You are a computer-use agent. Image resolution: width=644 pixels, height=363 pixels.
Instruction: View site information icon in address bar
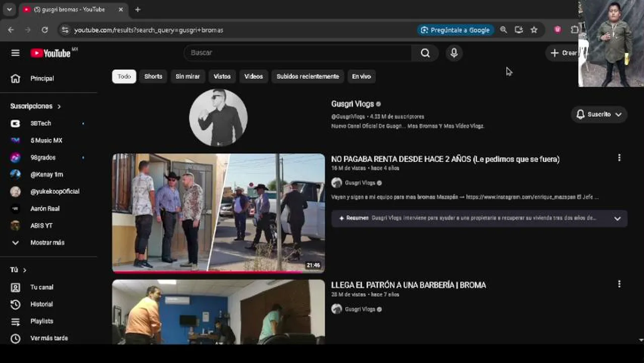pos(65,30)
